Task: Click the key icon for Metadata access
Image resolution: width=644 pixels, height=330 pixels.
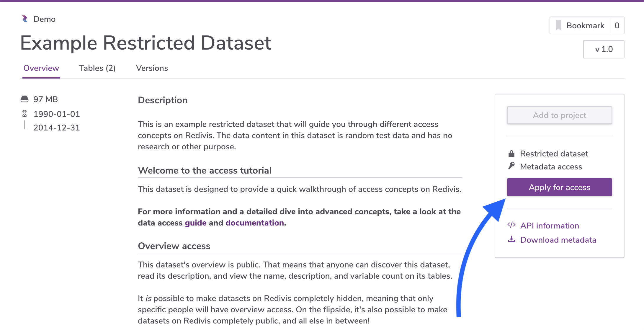Action: [x=511, y=166]
